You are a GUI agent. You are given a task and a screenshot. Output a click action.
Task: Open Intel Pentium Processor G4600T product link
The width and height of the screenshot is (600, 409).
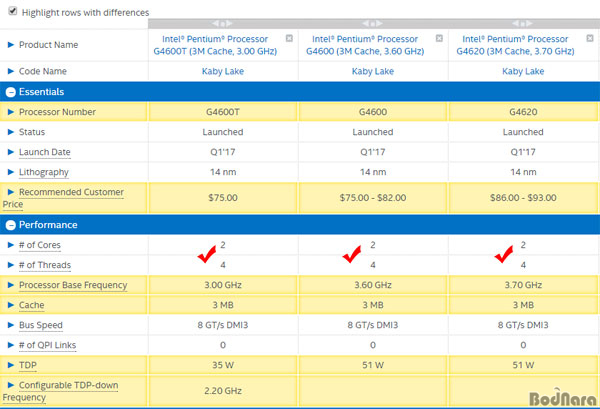[x=215, y=45]
